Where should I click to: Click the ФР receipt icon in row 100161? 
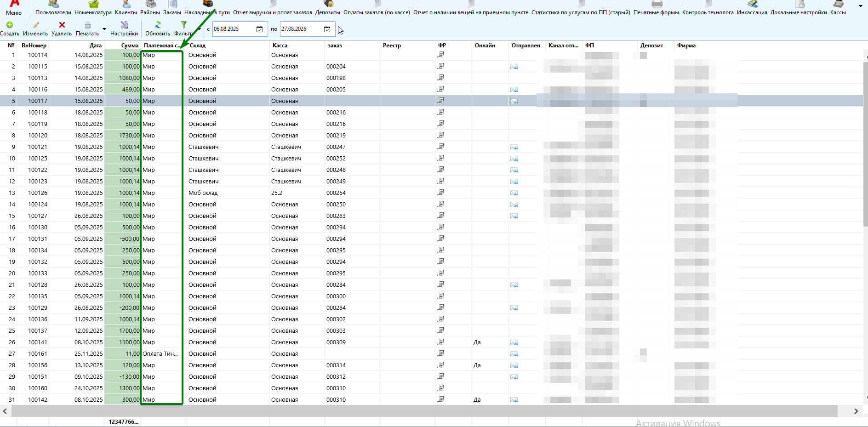[441, 353]
